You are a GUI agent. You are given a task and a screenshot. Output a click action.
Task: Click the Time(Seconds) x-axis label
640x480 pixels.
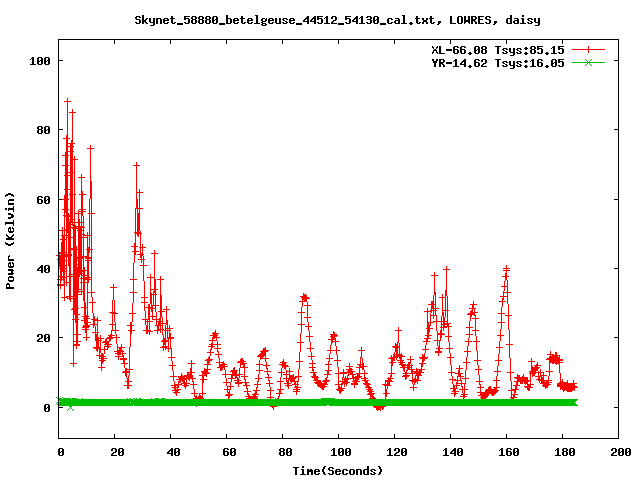click(x=338, y=471)
